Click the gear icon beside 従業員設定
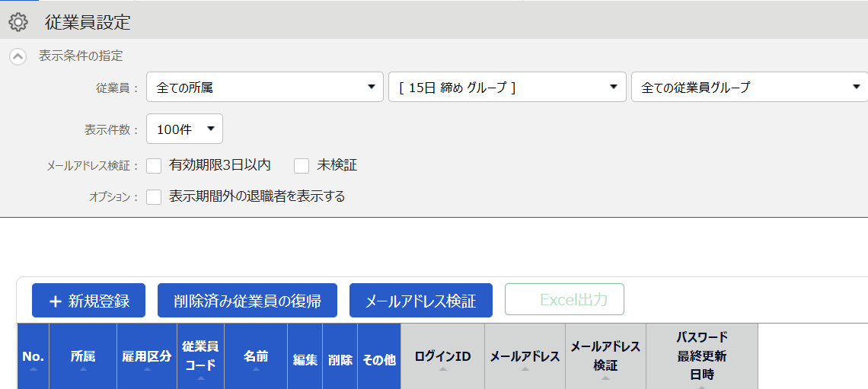Screen dimensions: 868x389 [18, 22]
